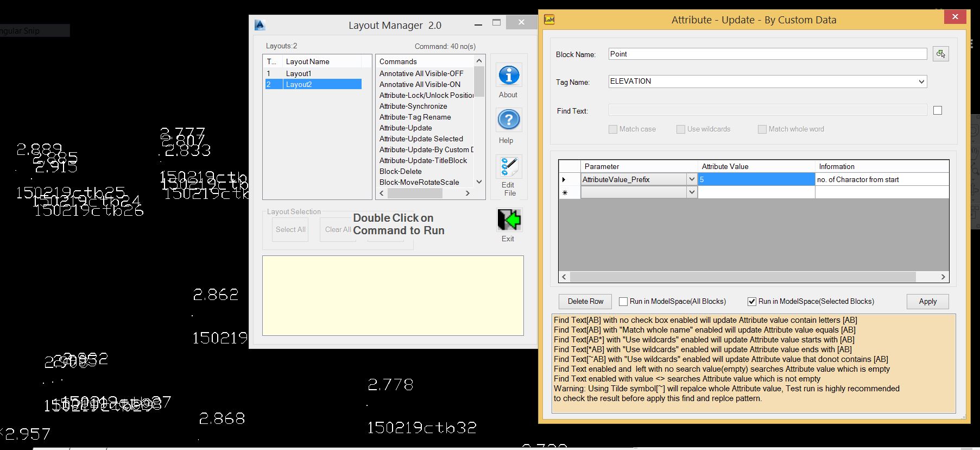Click the Select All layouts button
The image size is (980, 450).
tap(290, 229)
